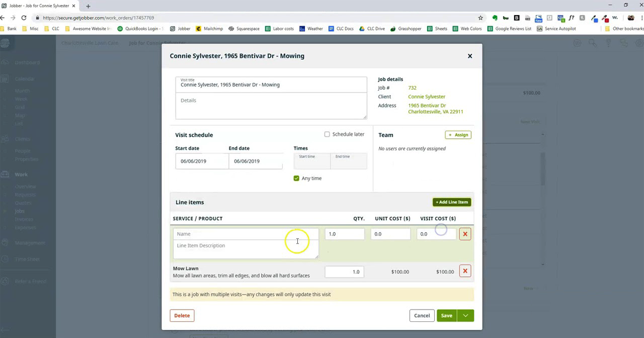644x338 pixels.
Task: Open a new browser tab
Action: point(88,6)
